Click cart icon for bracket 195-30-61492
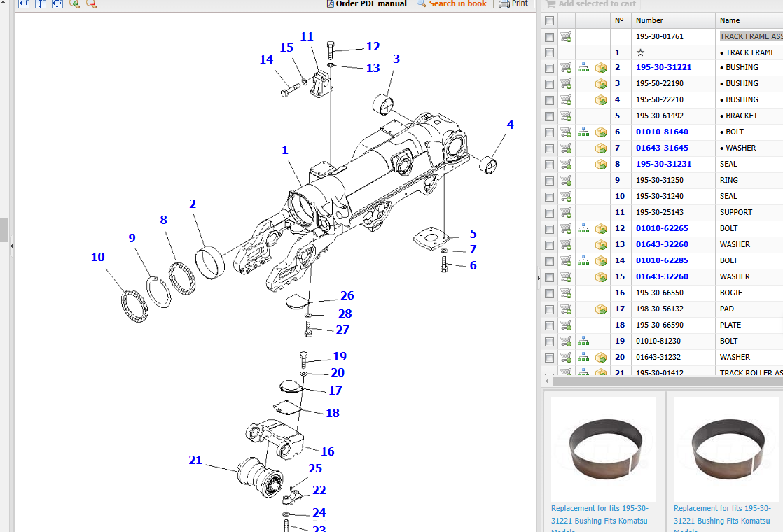The height and width of the screenshot is (532, 783). coord(566,115)
